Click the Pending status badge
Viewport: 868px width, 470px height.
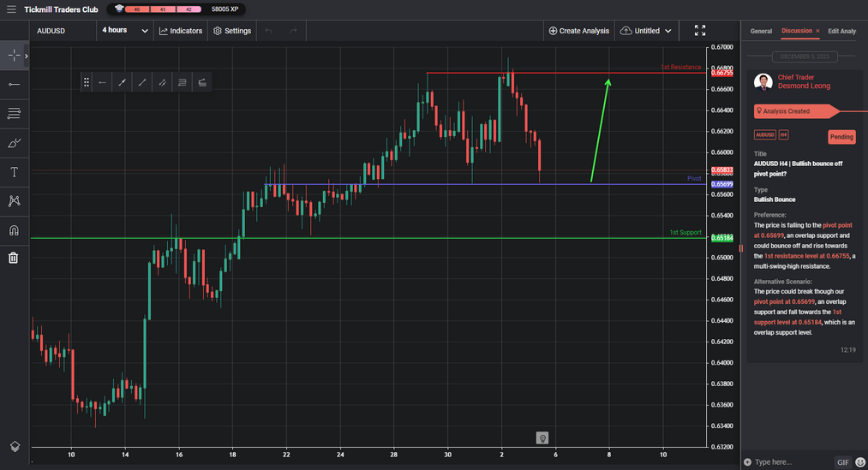coord(841,137)
